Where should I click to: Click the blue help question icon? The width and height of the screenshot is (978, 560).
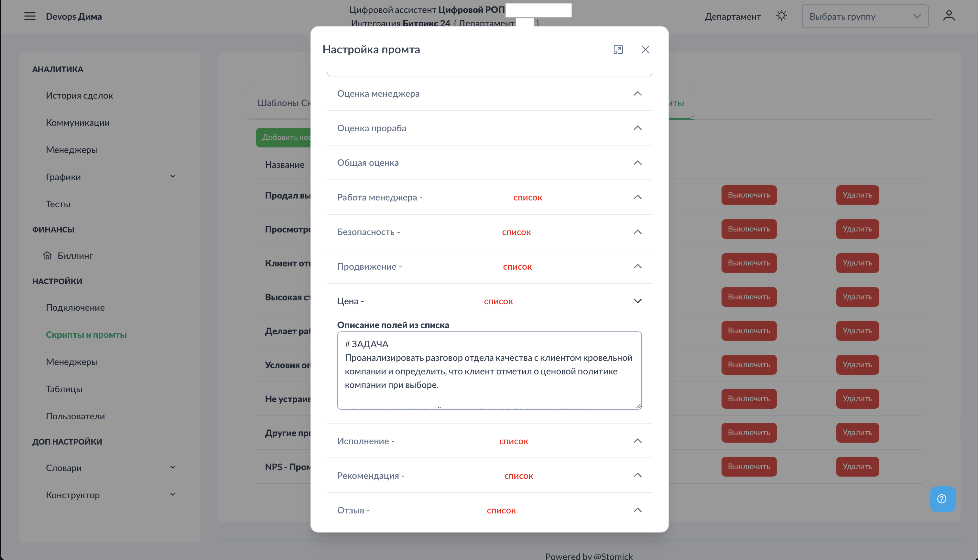[x=942, y=499]
